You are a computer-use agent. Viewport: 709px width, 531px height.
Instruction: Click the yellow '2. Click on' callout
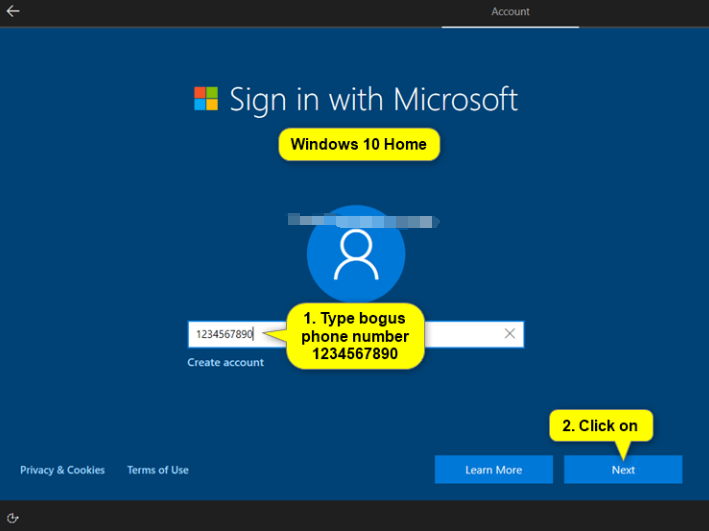pos(600,425)
